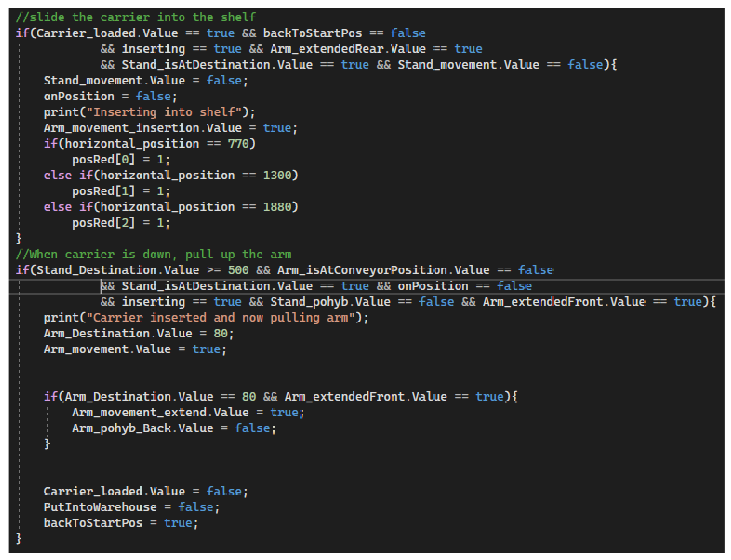
Task: Click the "When carrier is down" comment
Action: (153, 255)
